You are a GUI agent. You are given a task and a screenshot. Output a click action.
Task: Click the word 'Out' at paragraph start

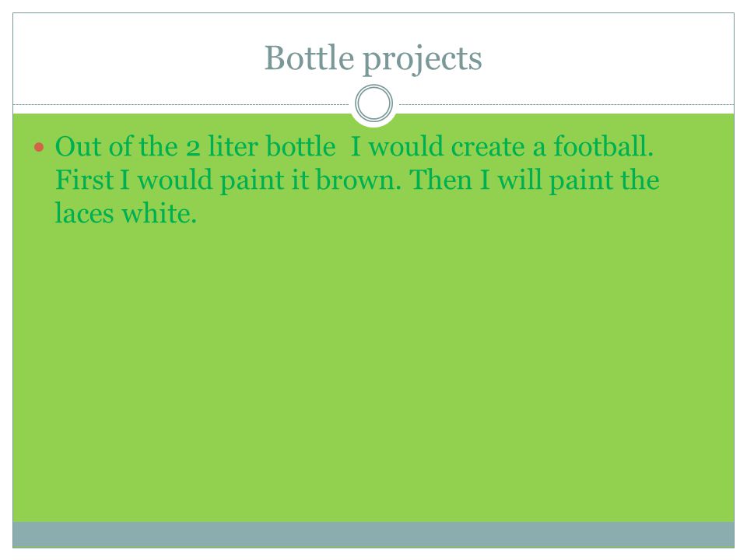(x=78, y=146)
